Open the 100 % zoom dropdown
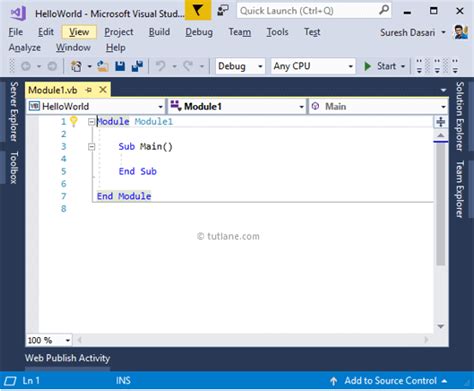The width and height of the screenshot is (474, 391). click(x=68, y=340)
